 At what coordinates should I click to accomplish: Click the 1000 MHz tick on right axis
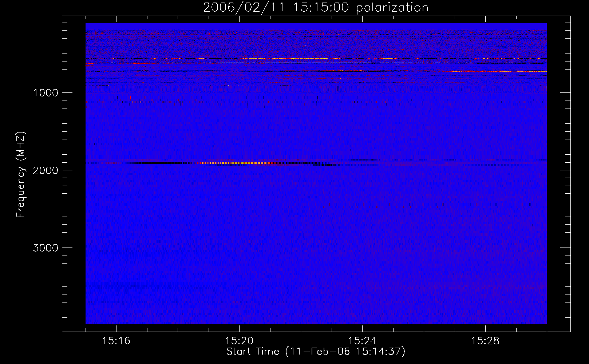click(x=565, y=92)
